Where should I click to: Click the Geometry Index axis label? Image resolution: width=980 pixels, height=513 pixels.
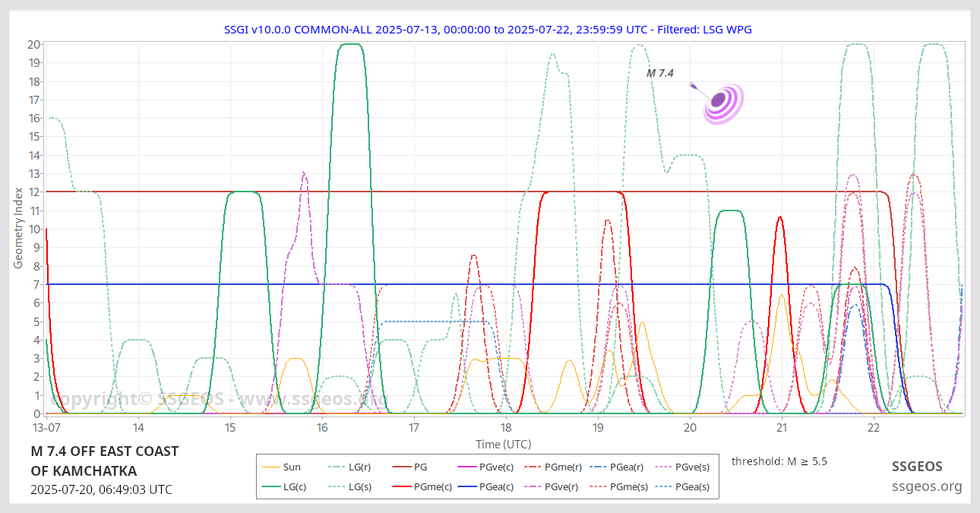(18, 229)
